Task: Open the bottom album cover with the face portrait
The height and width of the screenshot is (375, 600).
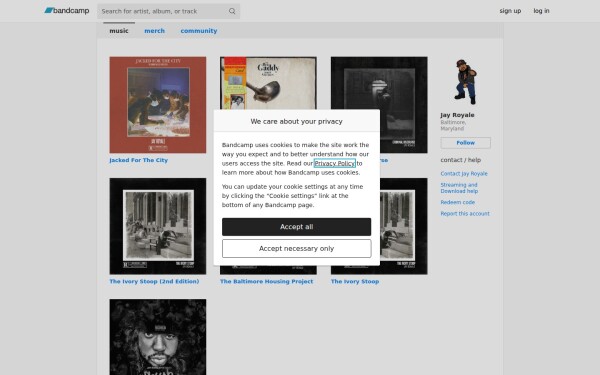Action: pyautogui.click(x=158, y=337)
